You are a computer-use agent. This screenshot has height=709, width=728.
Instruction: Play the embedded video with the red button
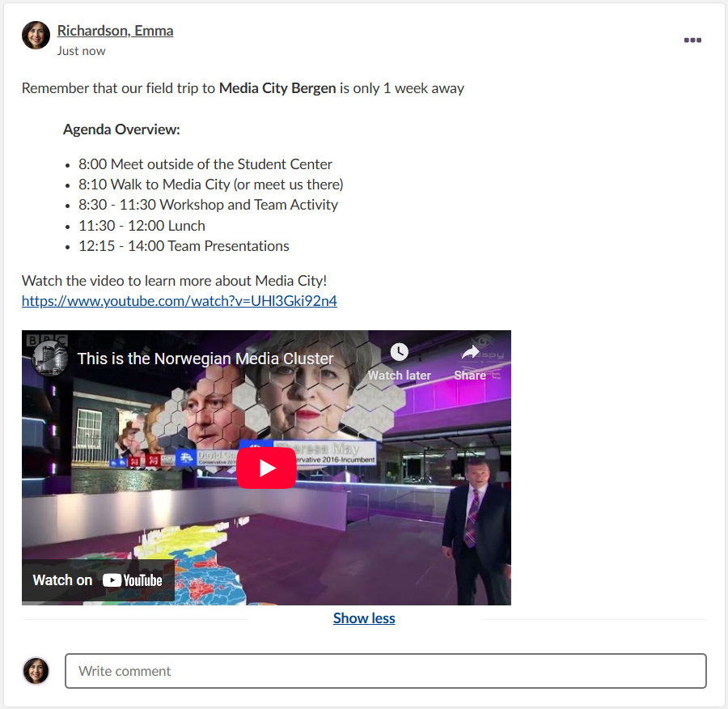266,468
